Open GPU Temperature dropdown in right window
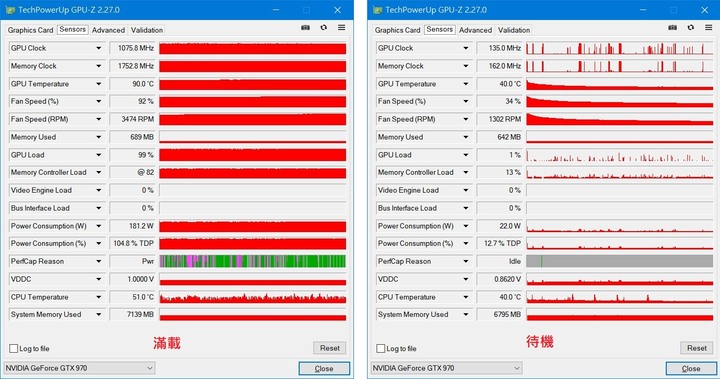720x379 pixels. coord(466,84)
